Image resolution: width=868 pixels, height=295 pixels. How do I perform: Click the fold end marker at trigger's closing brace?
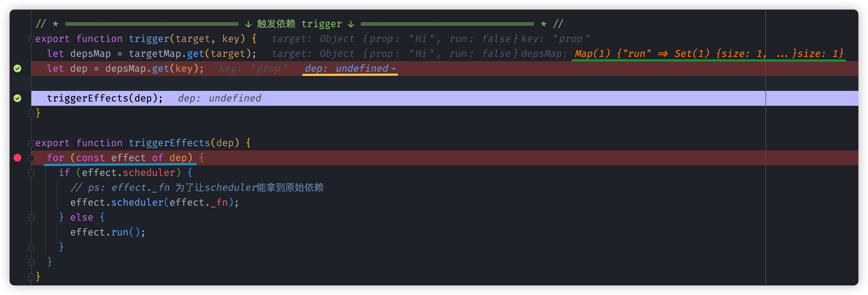point(31,113)
